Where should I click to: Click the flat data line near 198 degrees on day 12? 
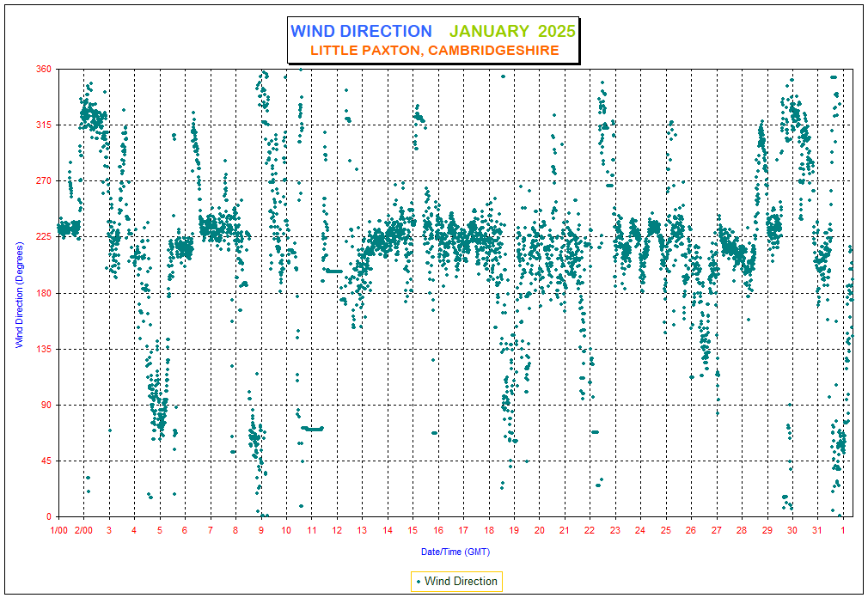333,271
